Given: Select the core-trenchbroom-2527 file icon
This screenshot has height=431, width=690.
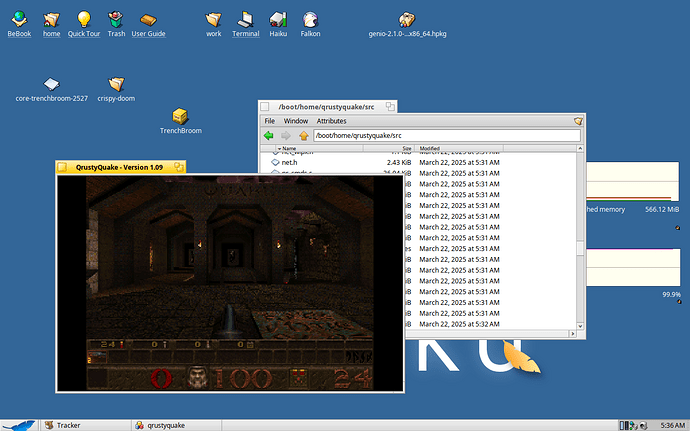Looking at the screenshot, I should [51, 84].
